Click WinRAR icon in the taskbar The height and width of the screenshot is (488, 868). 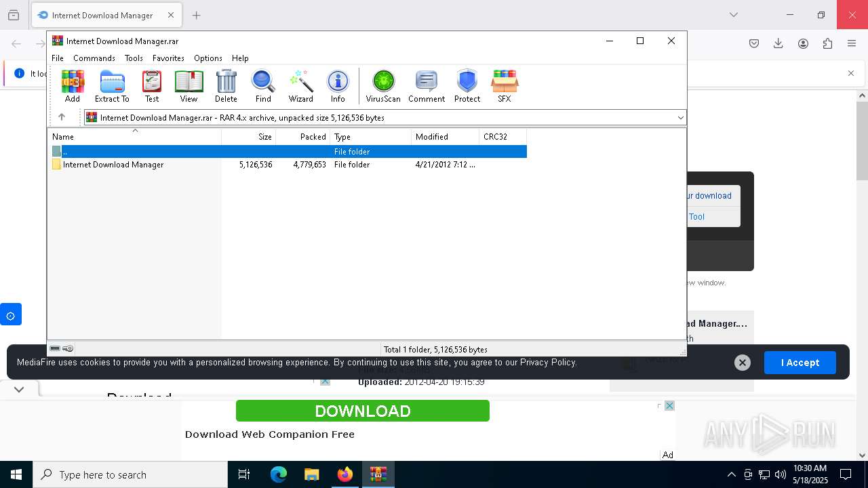pyautogui.click(x=378, y=474)
